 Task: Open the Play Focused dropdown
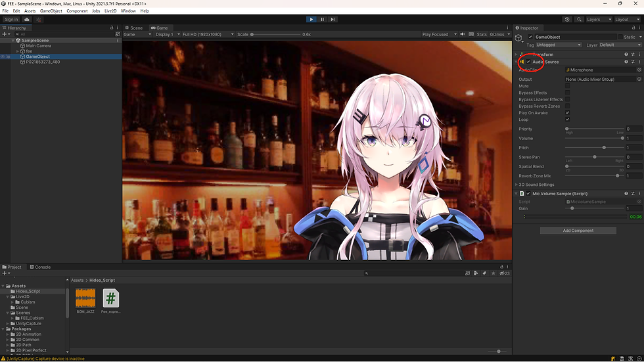click(439, 34)
